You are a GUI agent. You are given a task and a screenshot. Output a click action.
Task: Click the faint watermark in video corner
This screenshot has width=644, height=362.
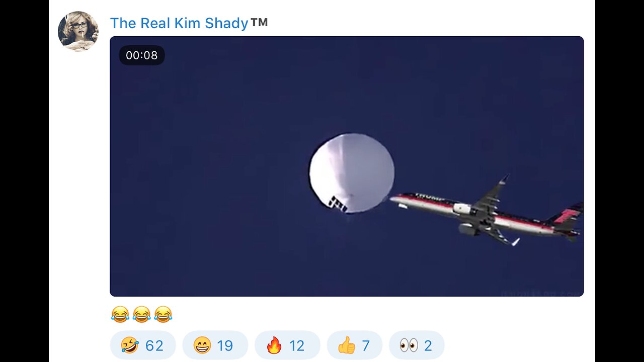540,292
